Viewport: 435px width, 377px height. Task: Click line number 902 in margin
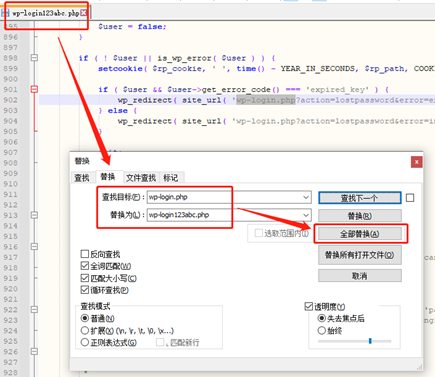[x=11, y=100]
